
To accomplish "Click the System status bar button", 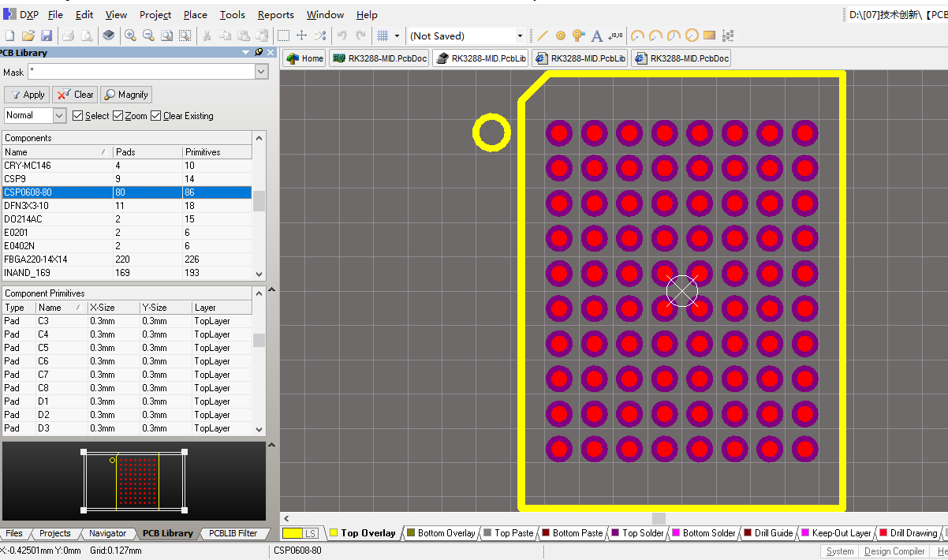I will coord(839,551).
